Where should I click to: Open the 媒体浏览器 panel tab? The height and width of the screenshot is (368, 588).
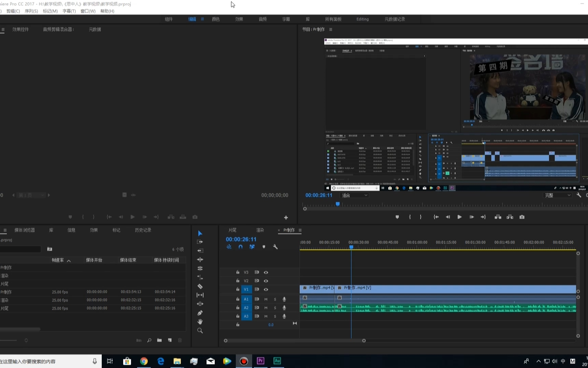pos(24,230)
